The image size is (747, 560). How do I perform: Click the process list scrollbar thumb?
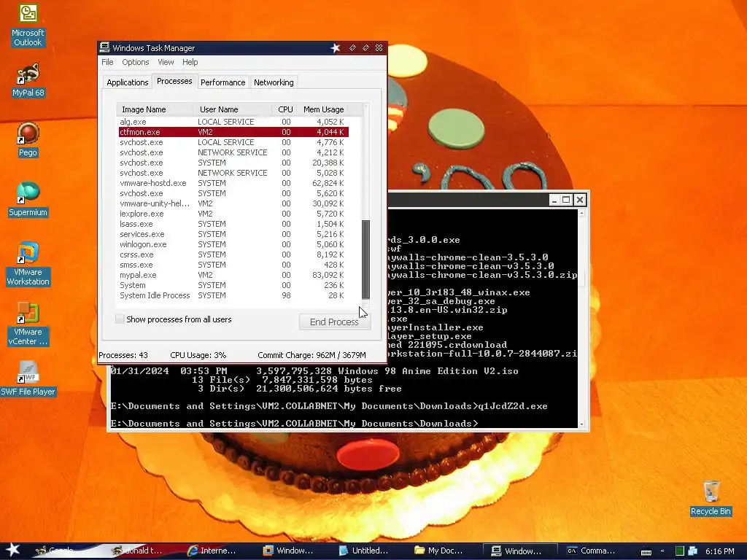coord(365,259)
